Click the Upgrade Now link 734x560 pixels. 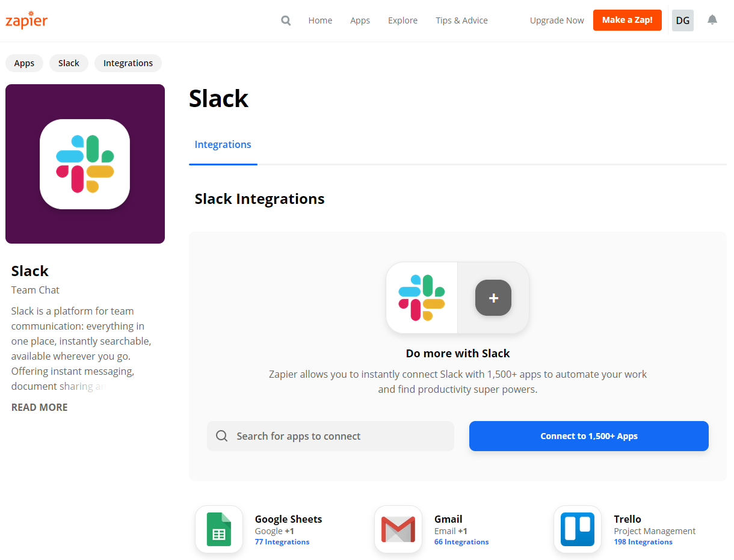[x=557, y=20]
